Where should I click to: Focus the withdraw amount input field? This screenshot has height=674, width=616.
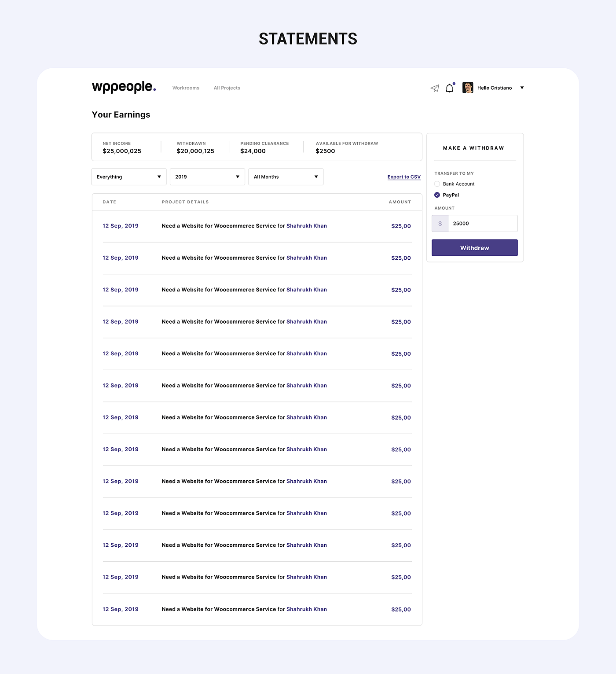coord(482,224)
